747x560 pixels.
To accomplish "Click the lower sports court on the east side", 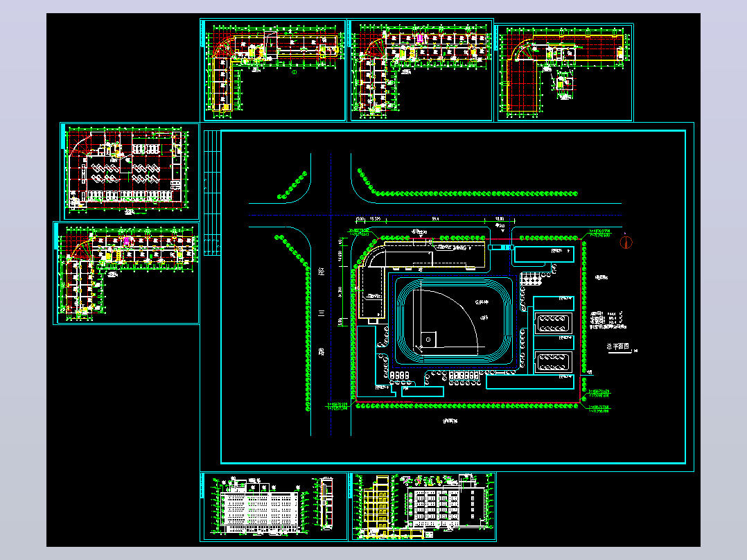I will [553, 362].
